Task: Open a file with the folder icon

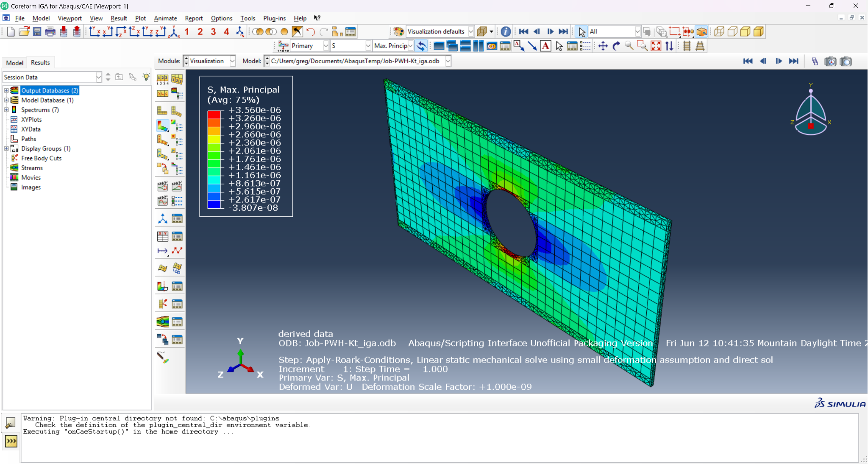Action: [24, 31]
